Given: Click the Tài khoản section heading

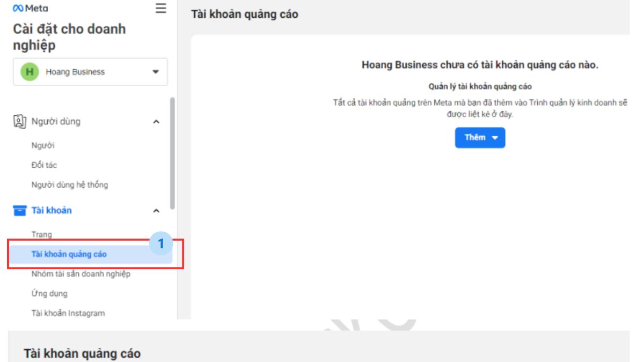Looking at the screenshot, I should point(52,210).
